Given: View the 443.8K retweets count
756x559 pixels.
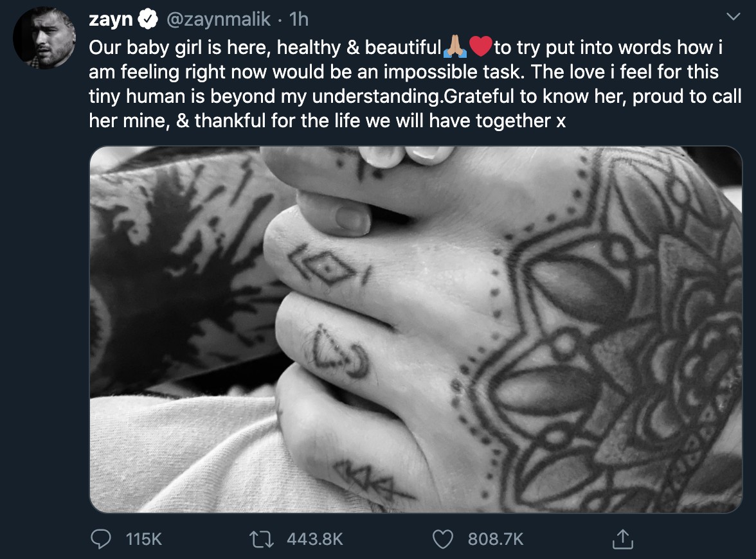Looking at the screenshot, I should coord(315,538).
